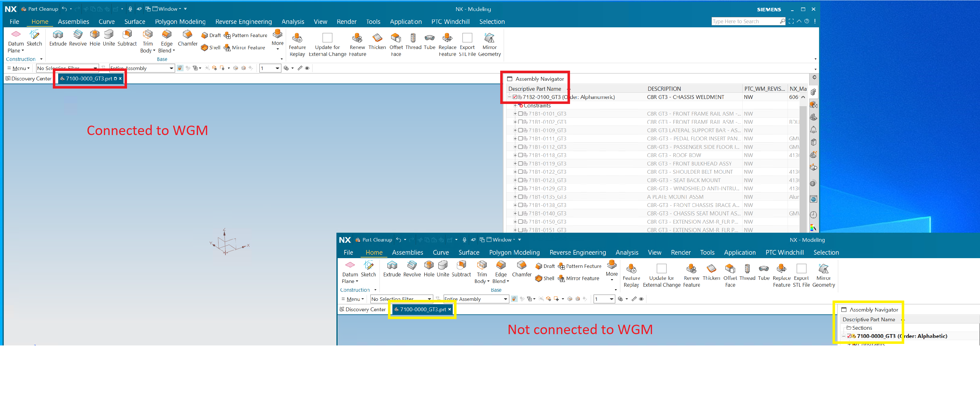
Task: Open the Discovery Center
Action: coord(29,78)
